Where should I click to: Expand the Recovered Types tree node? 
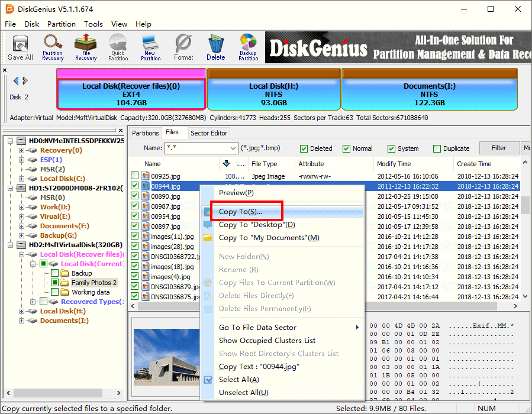33,302
